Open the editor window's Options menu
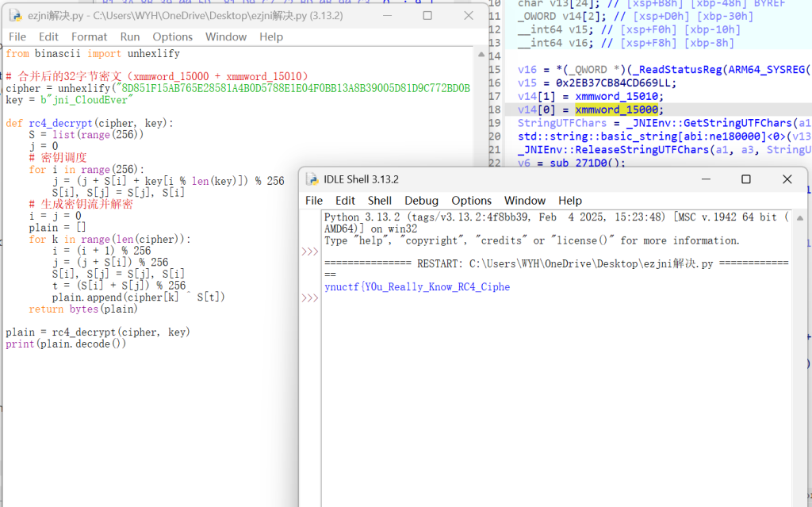The height and width of the screenshot is (507, 812). 172,36
